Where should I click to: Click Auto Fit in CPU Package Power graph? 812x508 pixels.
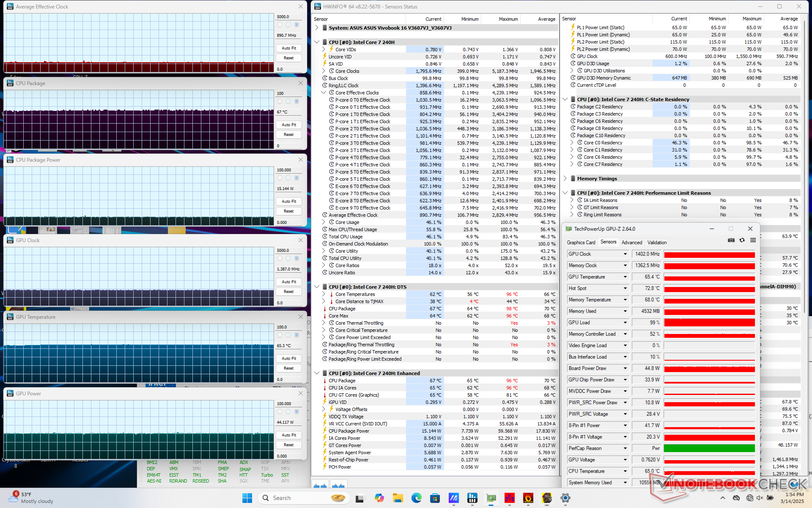point(289,202)
